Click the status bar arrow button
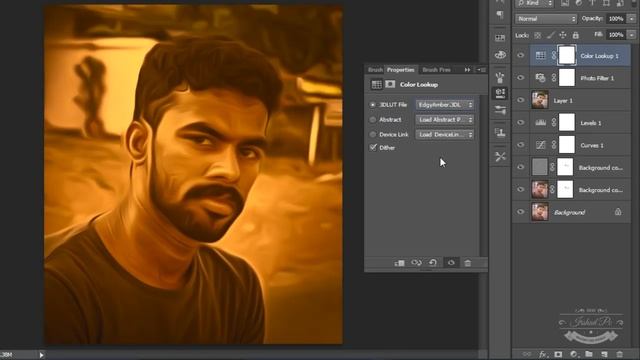The height and width of the screenshot is (360, 640). click(x=41, y=355)
